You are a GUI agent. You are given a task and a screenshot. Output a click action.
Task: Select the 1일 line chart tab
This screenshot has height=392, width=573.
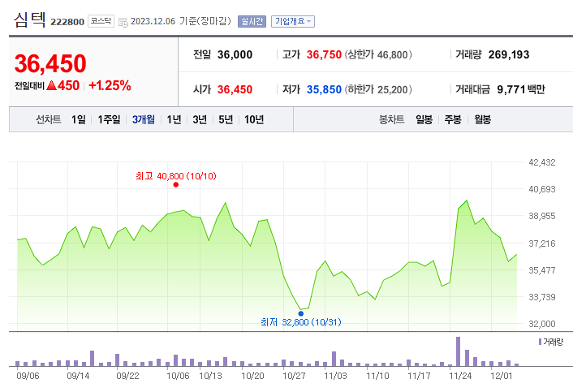tap(79, 119)
